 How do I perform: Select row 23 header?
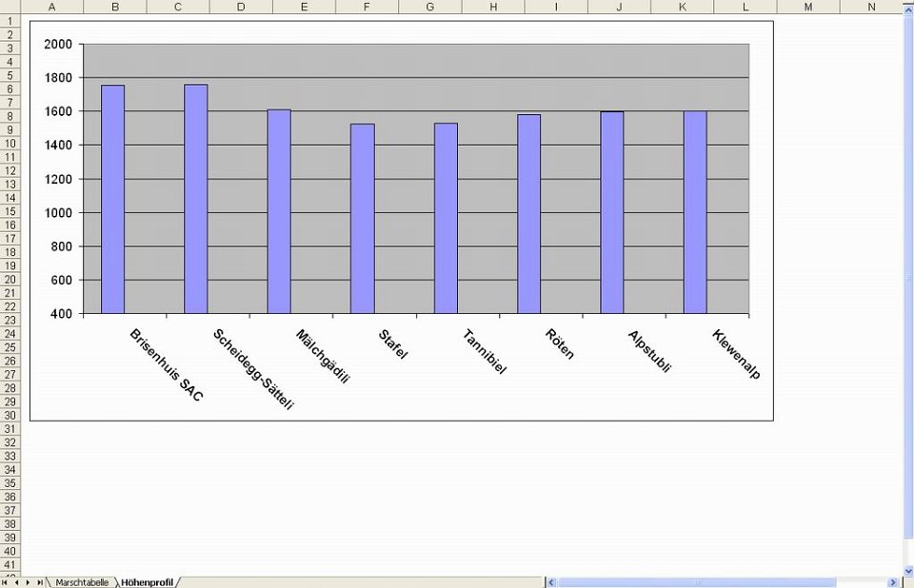click(10, 320)
